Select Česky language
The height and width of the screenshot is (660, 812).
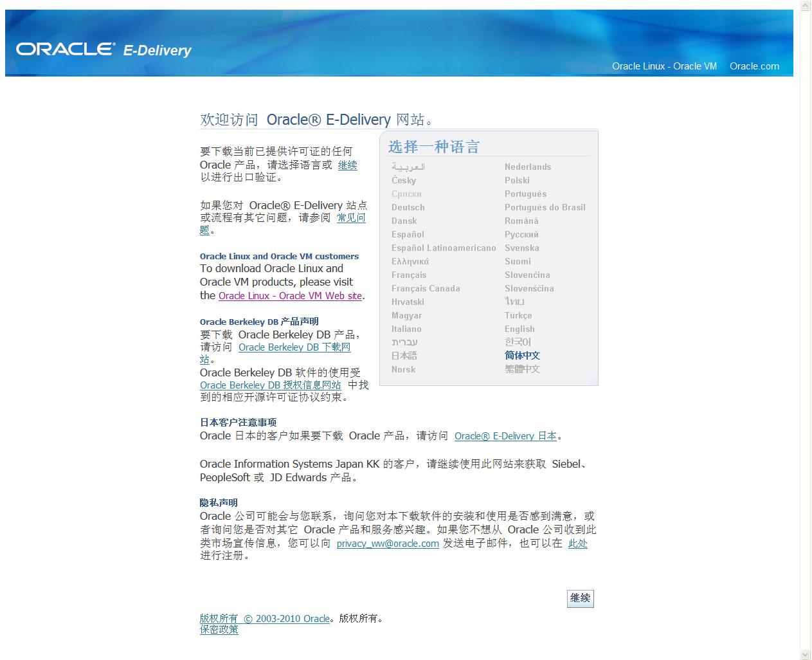404,180
